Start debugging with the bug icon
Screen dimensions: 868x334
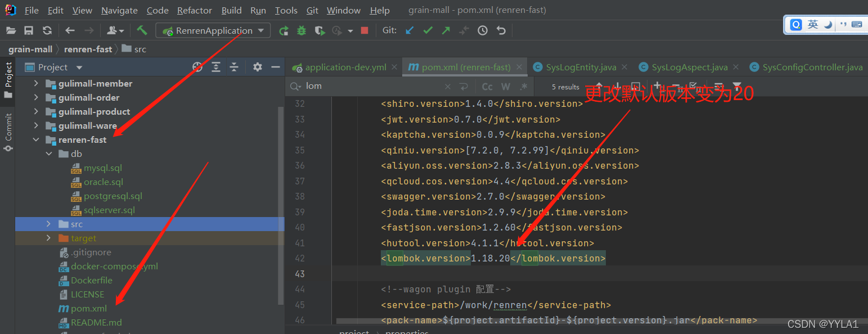click(x=302, y=30)
